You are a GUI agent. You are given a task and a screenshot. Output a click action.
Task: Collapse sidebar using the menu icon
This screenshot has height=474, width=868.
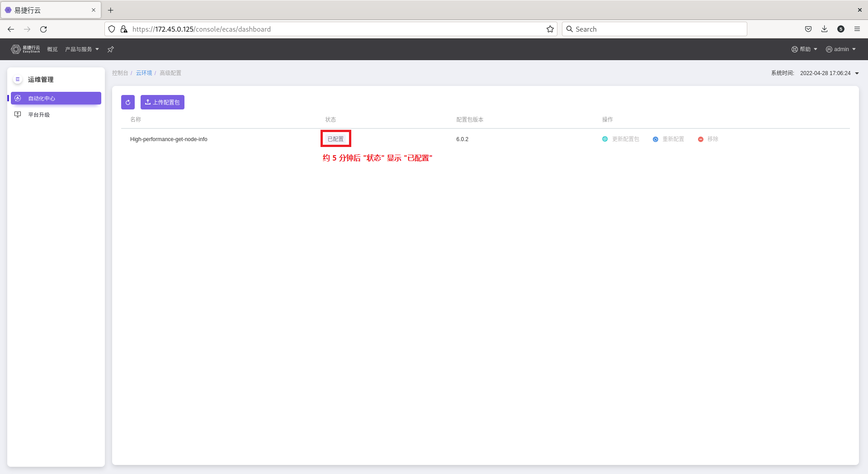pyautogui.click(x=18, y=80)
